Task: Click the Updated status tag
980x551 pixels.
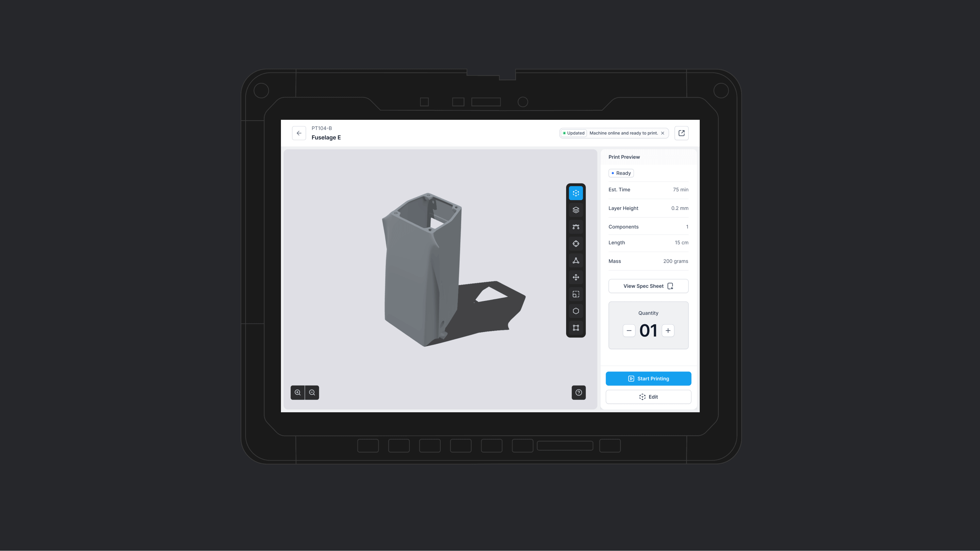Action: point(574,133)
